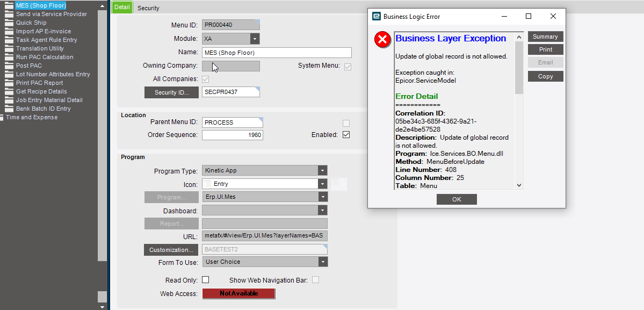Open the Form To Use dropdown
Viewport: 644px width, 310px height.
(x=323, y=262)
